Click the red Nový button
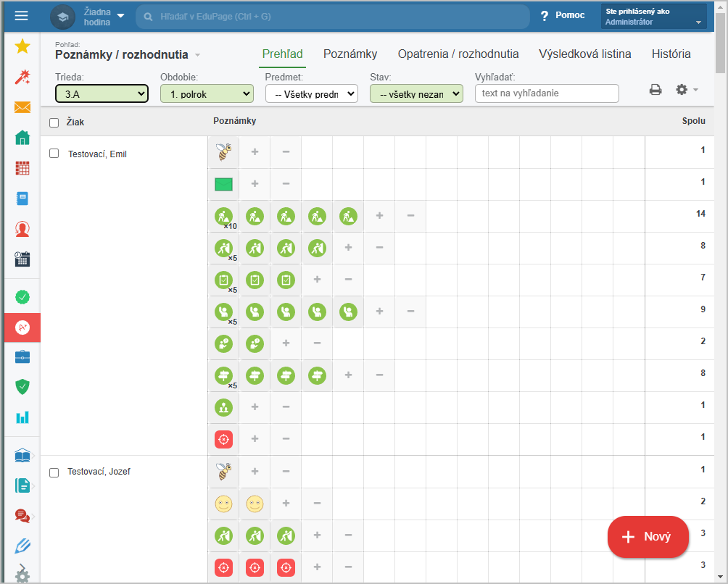This screenshot has width=728, height=584. click(648, 537)
